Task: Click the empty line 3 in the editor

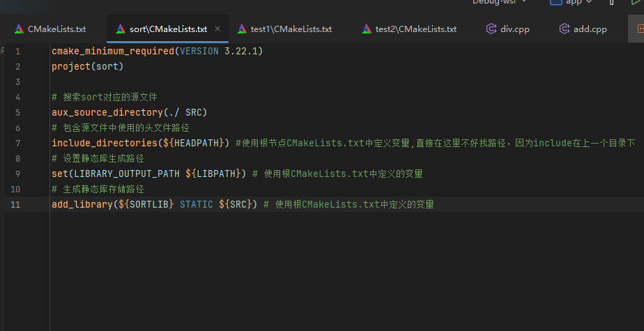Action: coord(209,82)
